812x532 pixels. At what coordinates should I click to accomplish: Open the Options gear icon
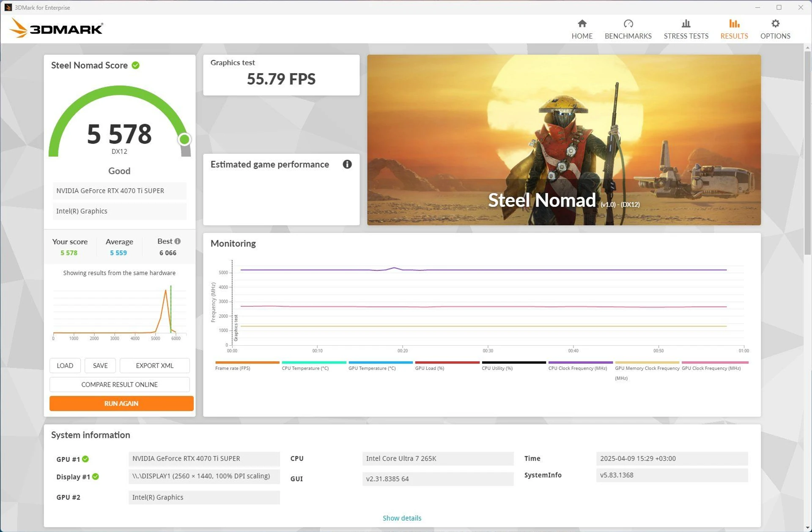click(x=775, y=24)
